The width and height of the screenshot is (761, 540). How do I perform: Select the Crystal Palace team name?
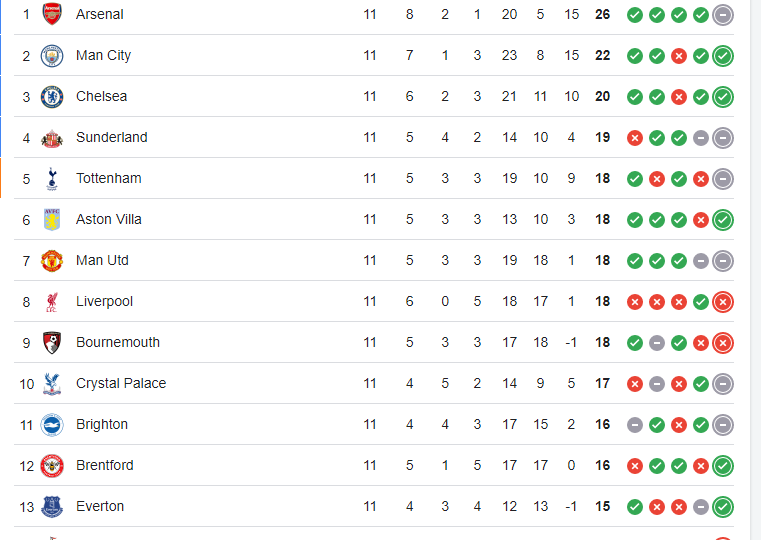[x=121, y=384]
